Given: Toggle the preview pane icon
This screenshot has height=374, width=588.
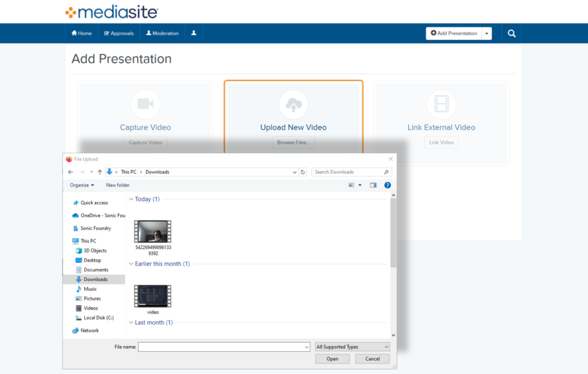Looking at the screenshot, I should tap(373, 185).
